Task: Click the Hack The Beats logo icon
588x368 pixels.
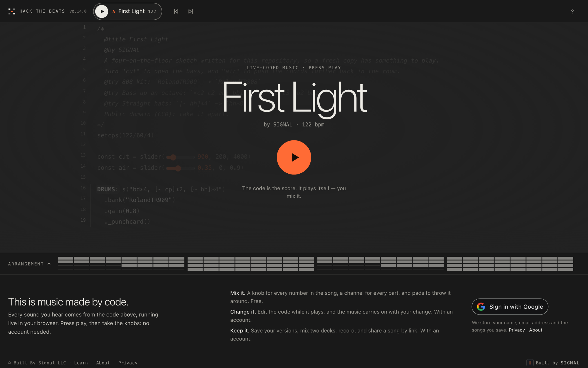Action: point(12,11)
